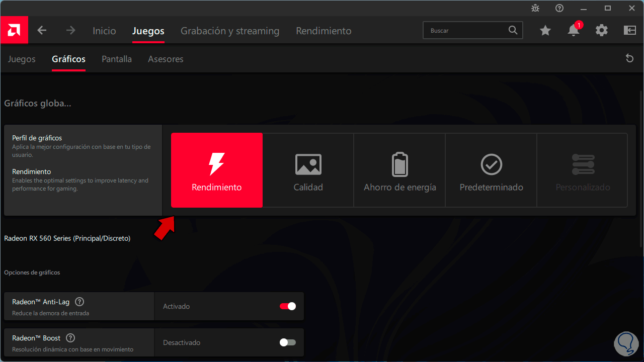
Task: Switch to the Asesores sub-tab
Action: [x=166, y=59]
